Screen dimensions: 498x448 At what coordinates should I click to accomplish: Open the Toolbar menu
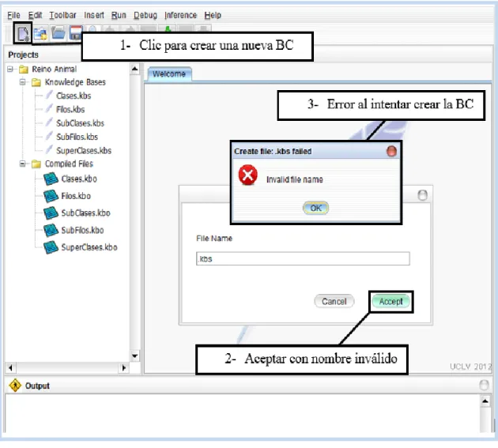(x=62, y=15)
